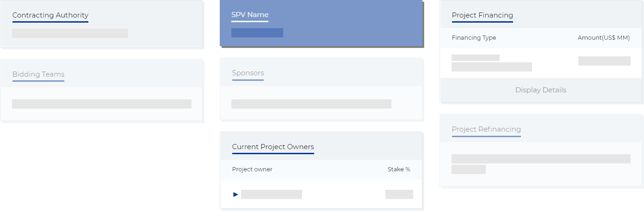This screenshot has height=211, width=644.
Task: Expand the project owner row arrow
Action: [x=235, y=194]
